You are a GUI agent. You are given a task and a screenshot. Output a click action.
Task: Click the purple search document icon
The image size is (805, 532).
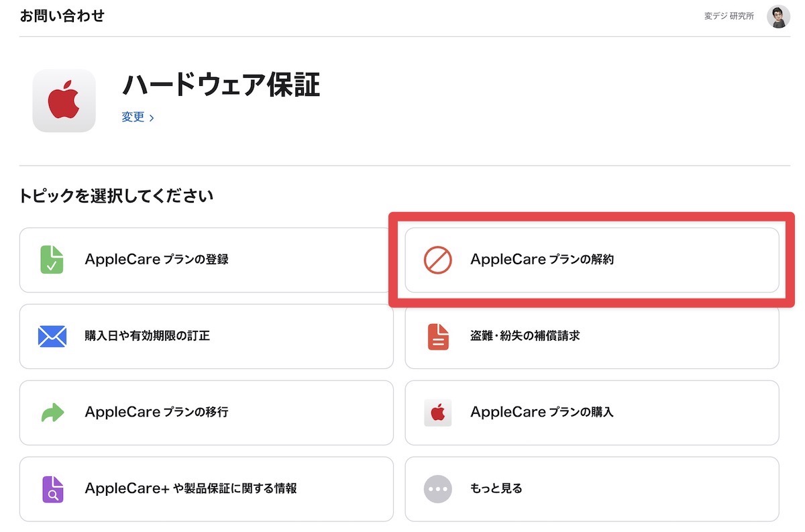[52, 489]
